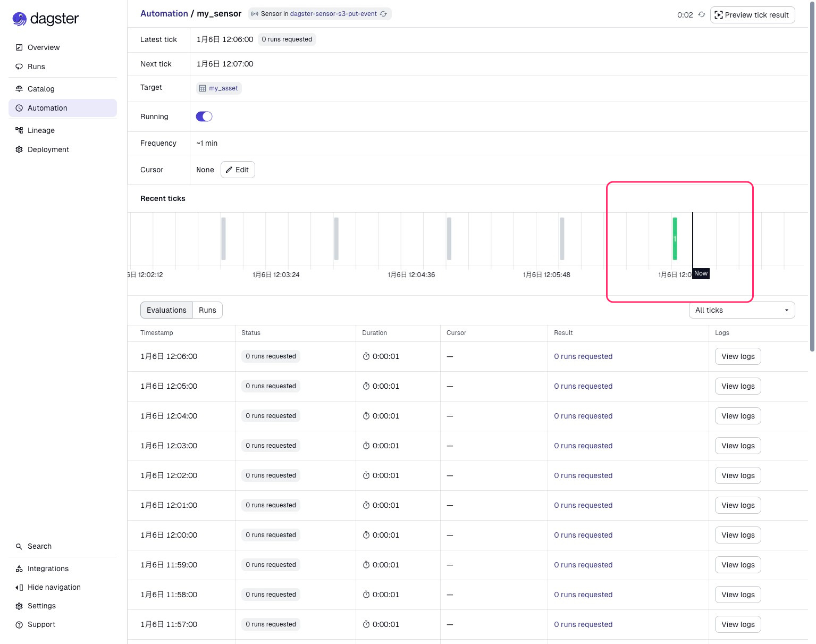Click the Dagster logo icon
This screenshot has height=644, width=816.
pos(20,19)
